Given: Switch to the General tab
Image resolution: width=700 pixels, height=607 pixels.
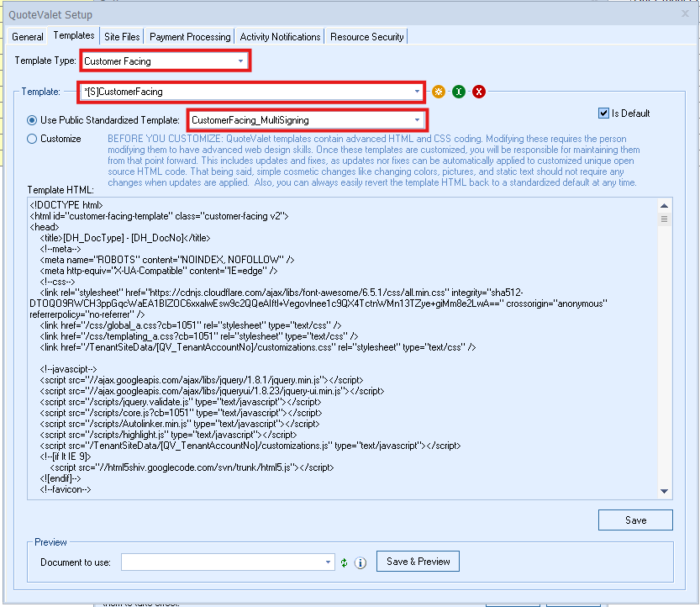Looking at the screenshot, I should point(28,37).
